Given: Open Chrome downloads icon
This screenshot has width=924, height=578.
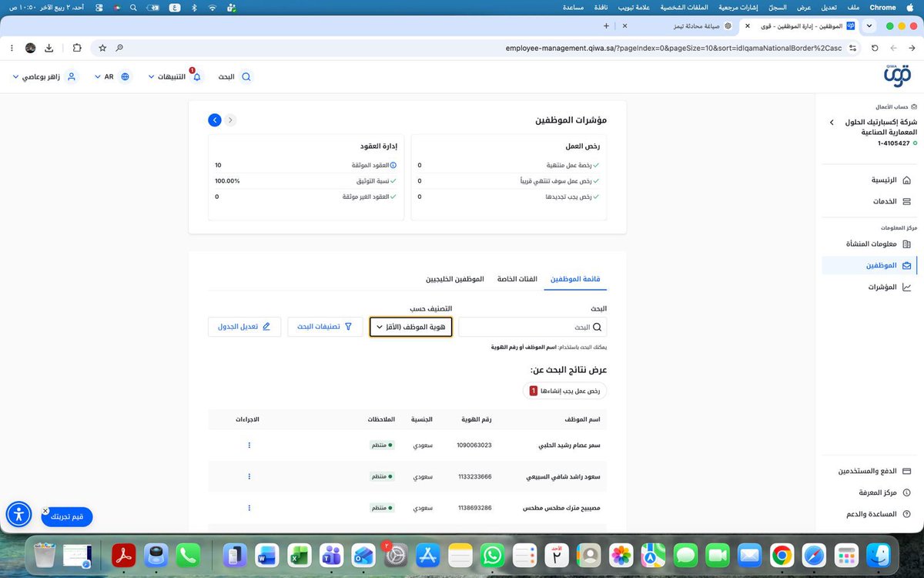Looking at the screenshot, I should click(x=49, y=48).
